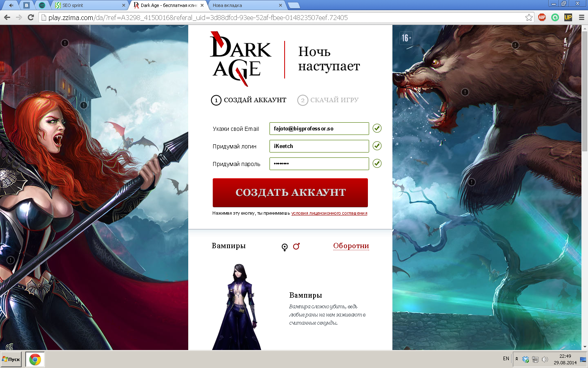
Task: Open a new browser tab
Action: tap(294, 5)
